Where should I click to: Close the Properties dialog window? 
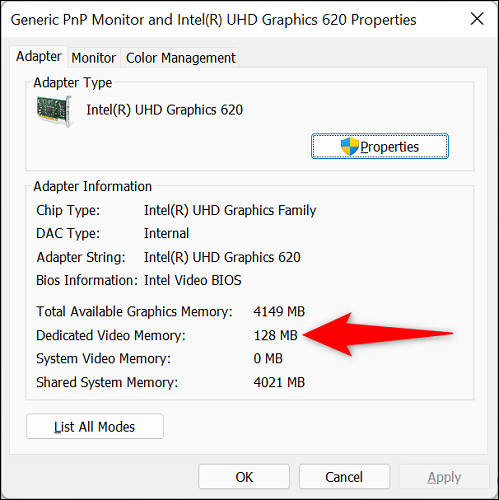pos(477,19)
